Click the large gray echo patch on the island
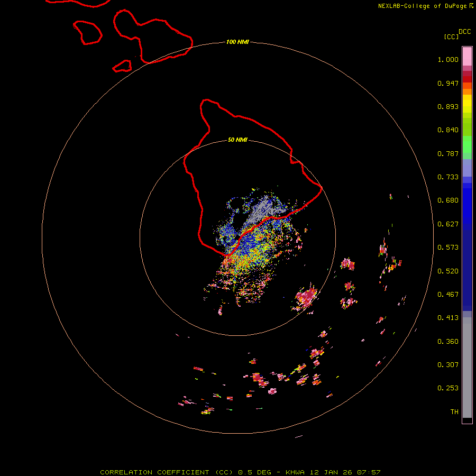 (263, 210)
